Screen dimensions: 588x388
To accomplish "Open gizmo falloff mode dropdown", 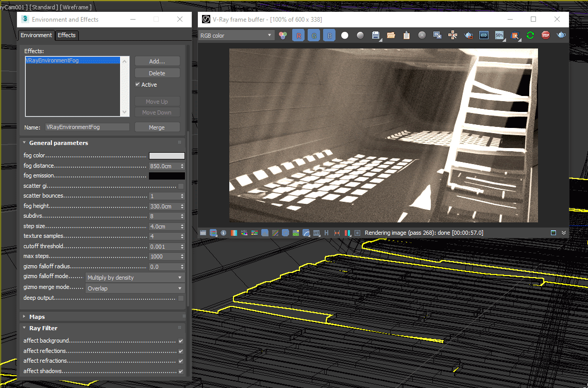I will 135,278.
